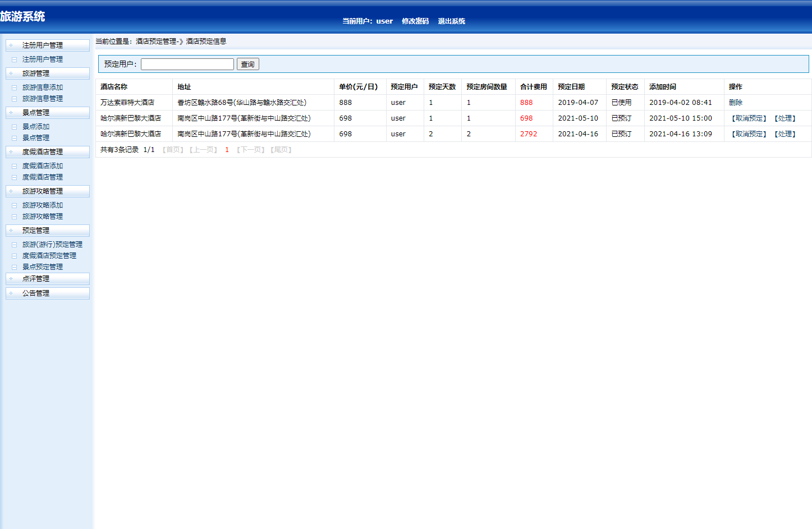This screenshot has width=812, height=529.
Task: Click the icon beside 度假酒店添加
Action: [x=14, y=166]
